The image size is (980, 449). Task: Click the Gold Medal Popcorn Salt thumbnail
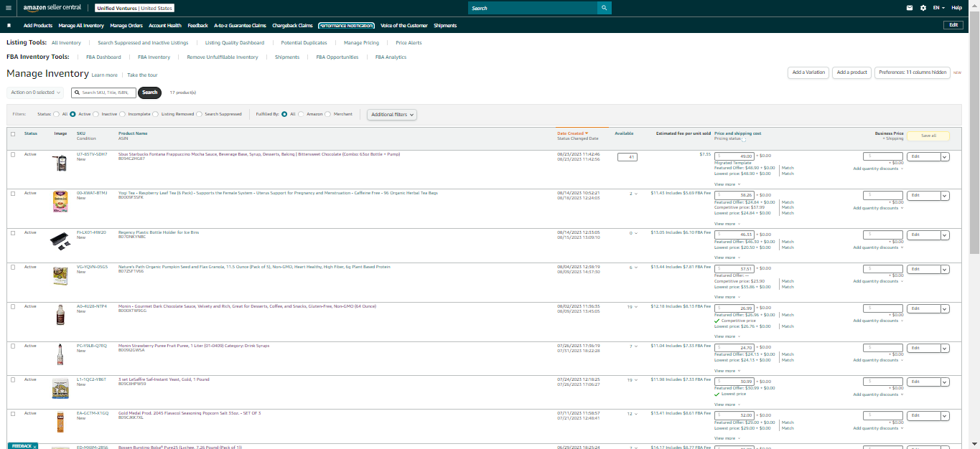coord(60,422)
